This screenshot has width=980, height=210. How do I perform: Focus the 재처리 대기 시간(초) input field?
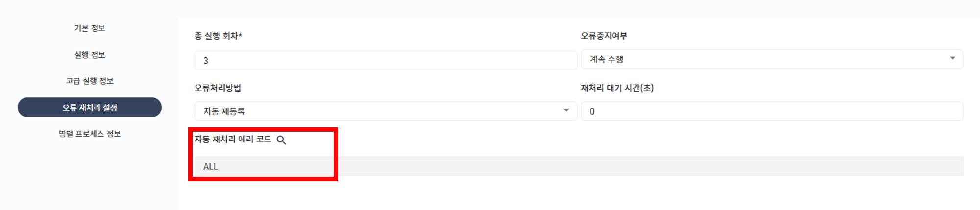coord(772,111)
